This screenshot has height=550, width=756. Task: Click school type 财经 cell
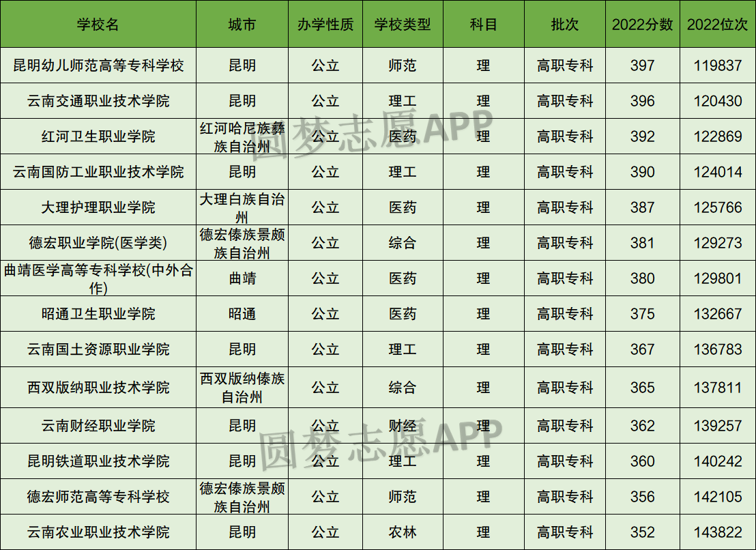[x=403, y=426]
